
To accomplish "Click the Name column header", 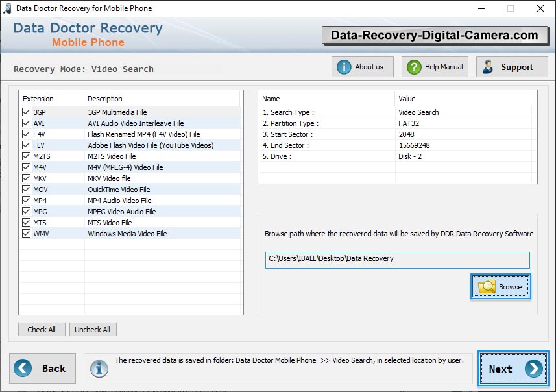I will pyautogui.click(x=271, y=99).
